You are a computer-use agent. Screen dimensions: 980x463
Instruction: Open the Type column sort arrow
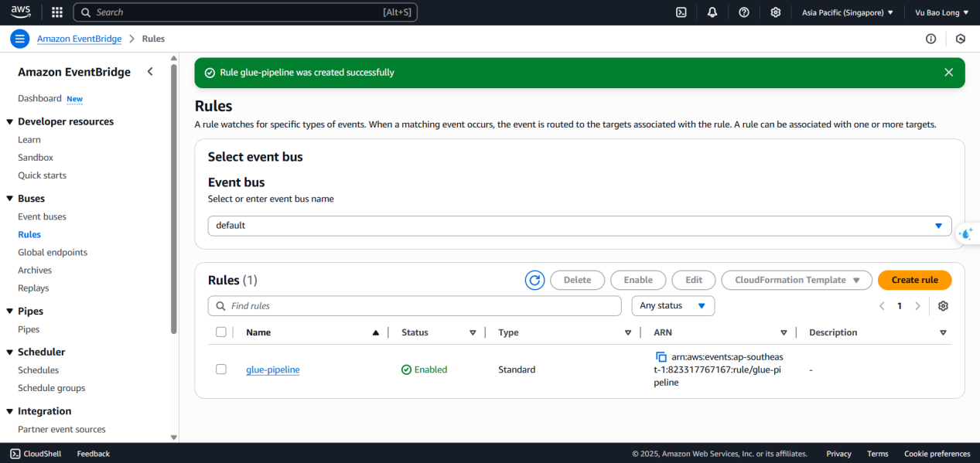pos(628,332)
